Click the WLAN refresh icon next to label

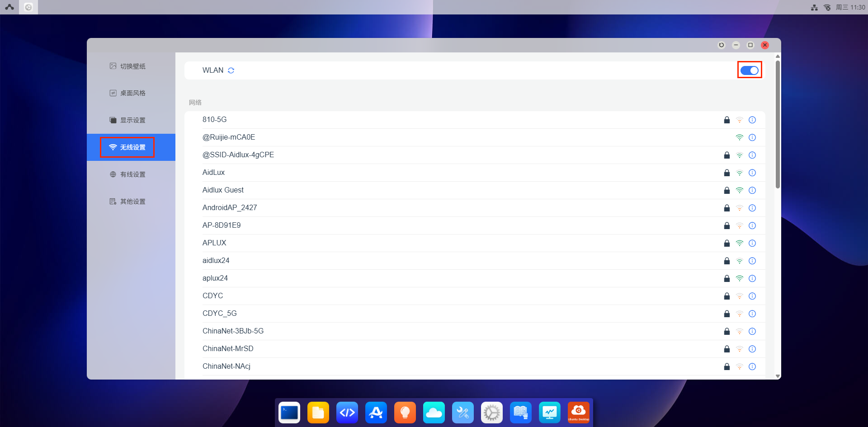tap(231, 70)
